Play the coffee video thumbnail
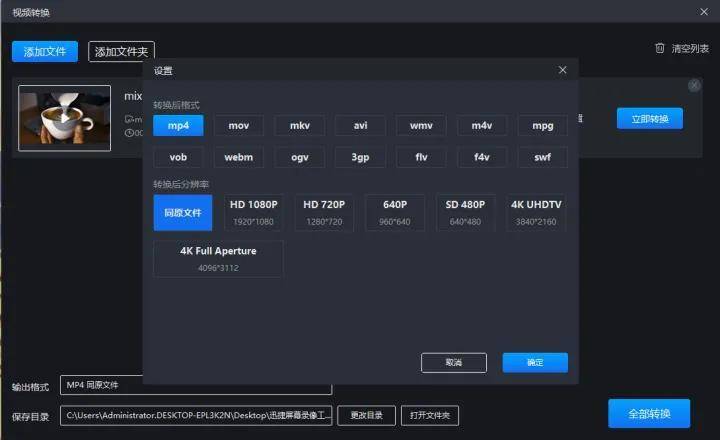720x440 pixels. tap(65, 117)
